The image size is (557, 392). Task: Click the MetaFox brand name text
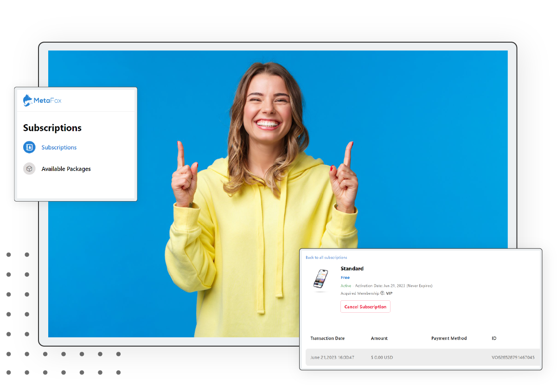pos(47,101)
